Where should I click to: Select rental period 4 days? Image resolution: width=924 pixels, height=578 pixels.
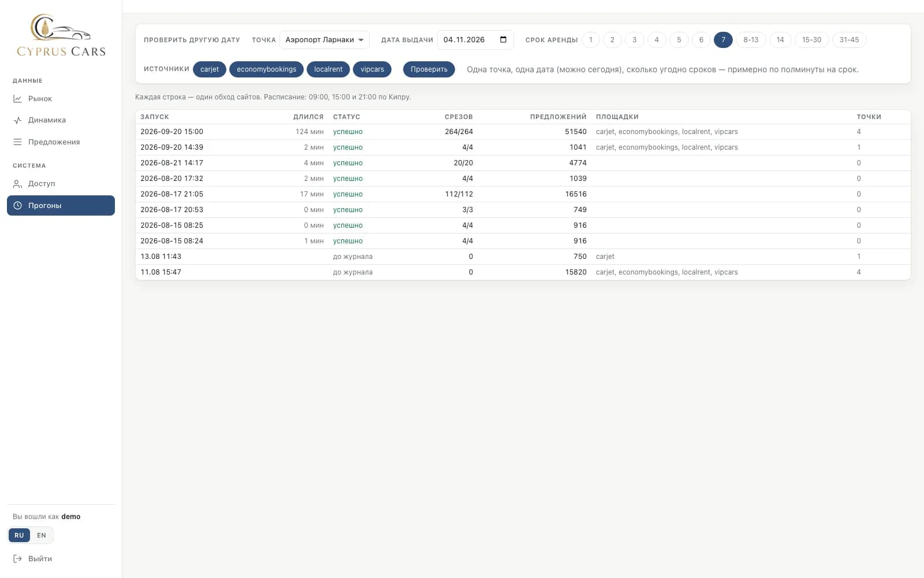(x=657, y=40)
